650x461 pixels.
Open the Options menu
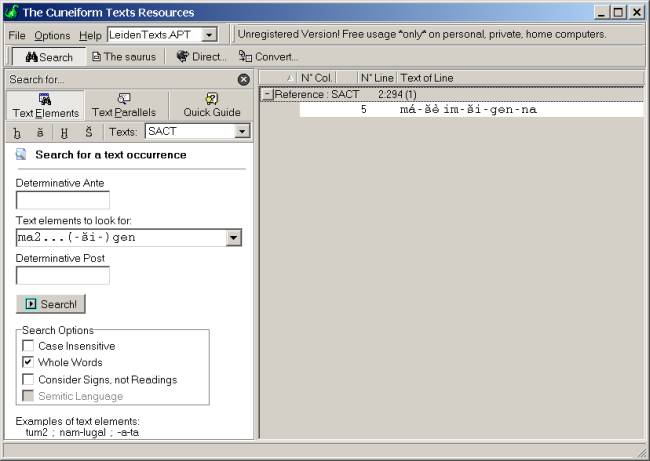tap(52, 35)
